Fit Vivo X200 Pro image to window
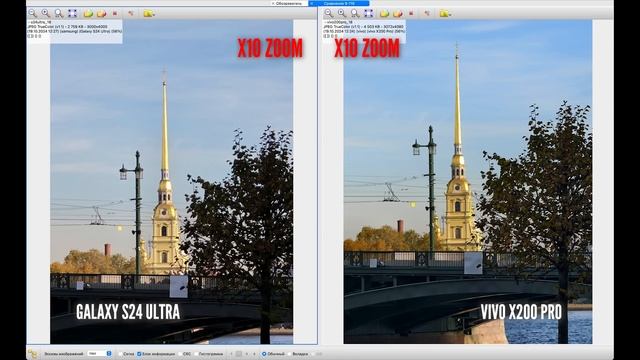Screen dimensions: 640x360 point(369,13)
